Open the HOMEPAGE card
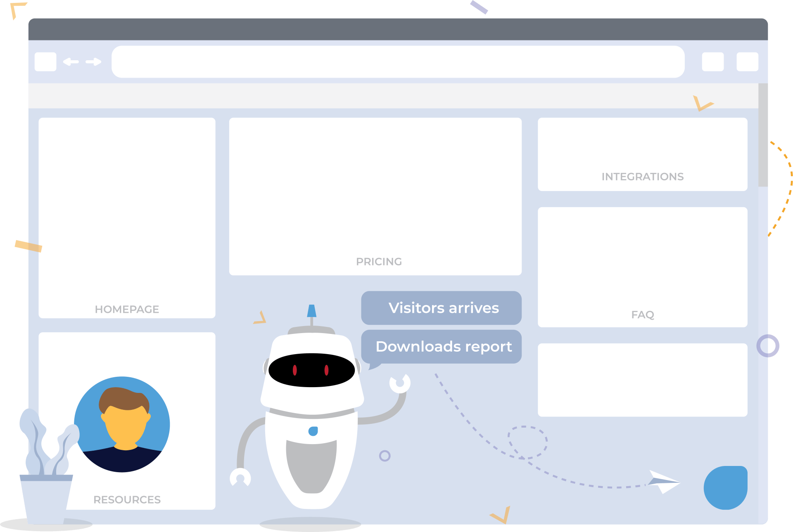Image resolution: width=793 pixels, height=532 pixels. pyautogui.click(x=127, y=218)
